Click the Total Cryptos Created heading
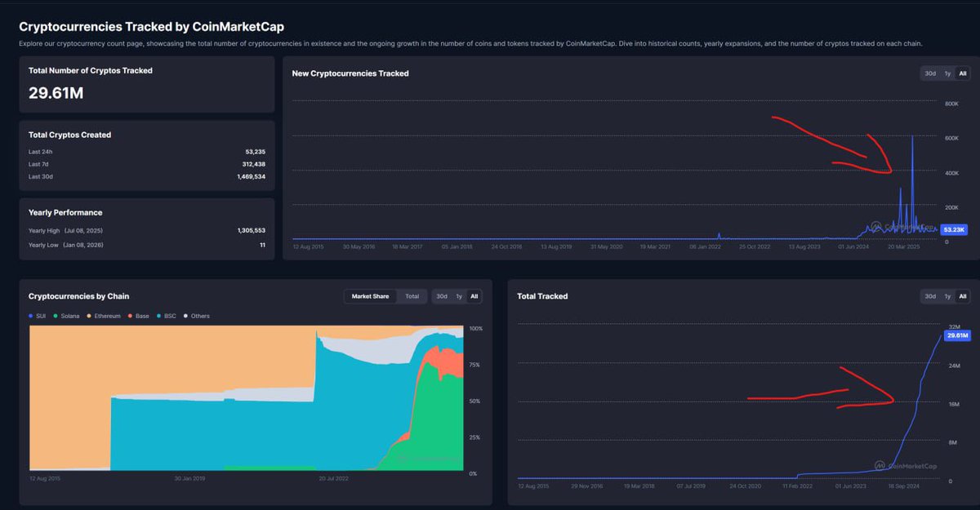This screenshot has width=980, height=510. (x=69, y=135)
